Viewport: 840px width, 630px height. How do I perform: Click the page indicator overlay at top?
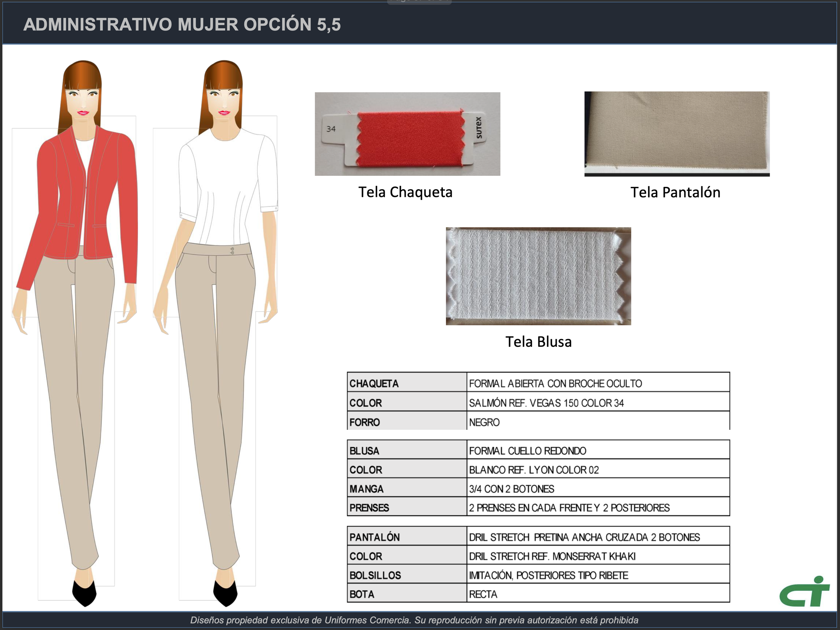(x=419, y=2)
